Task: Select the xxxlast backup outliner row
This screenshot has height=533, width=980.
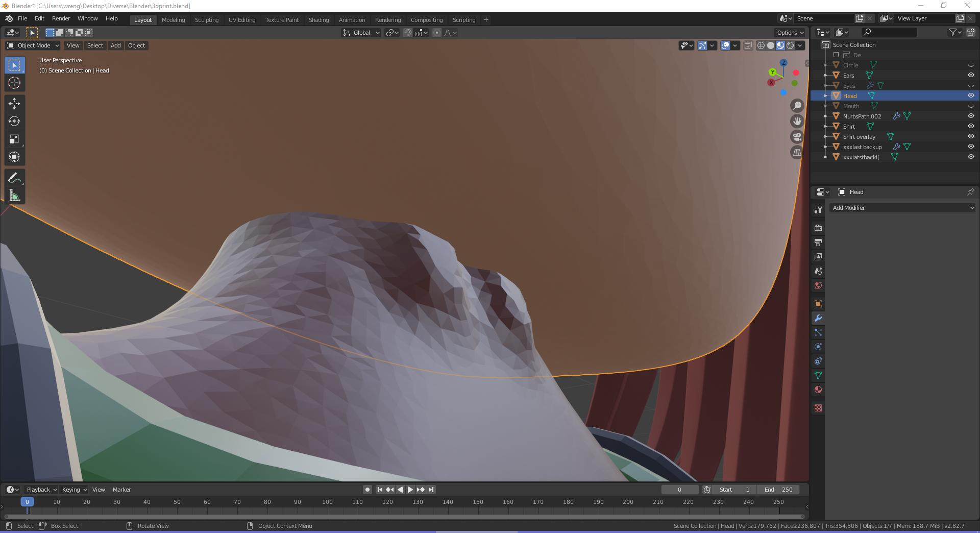Action: point(895,147)
